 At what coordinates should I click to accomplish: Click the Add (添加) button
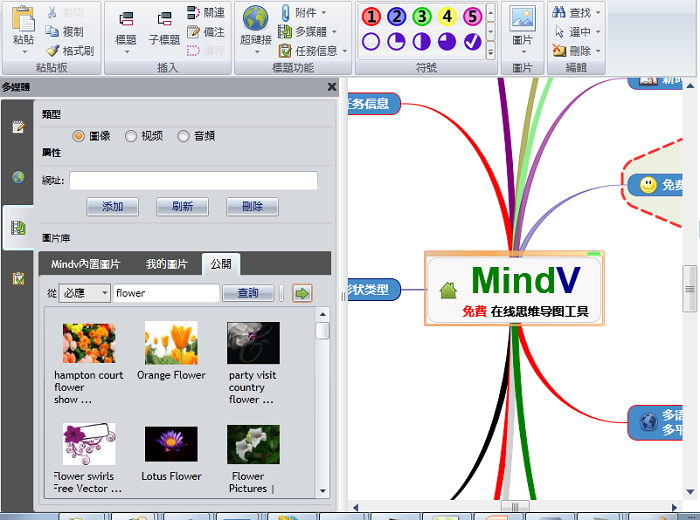[x=112, y=207]
